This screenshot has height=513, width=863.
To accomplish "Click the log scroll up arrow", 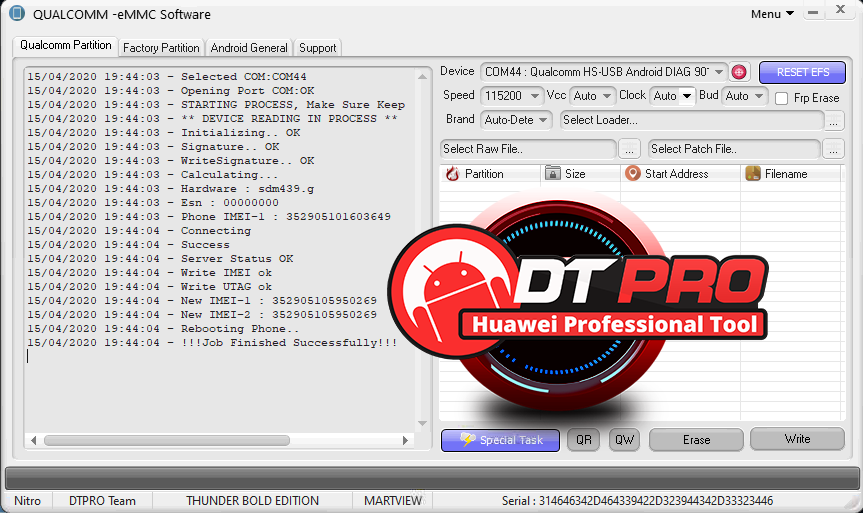I will pos(422,77).
